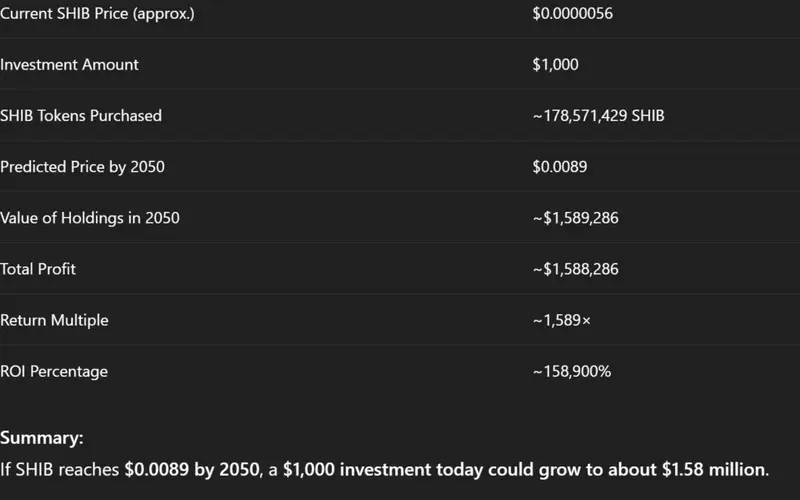The height and width of the screenshot is (500, 800).
Task: Click the ~1,589× multiple value
Action: tap(562, 321)
